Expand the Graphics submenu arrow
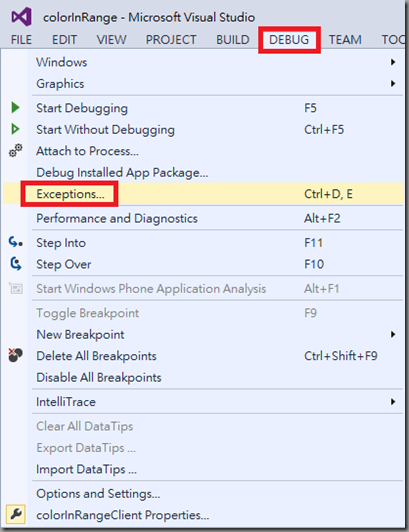Viewport: 409px width, 532px height. point(393,83)
